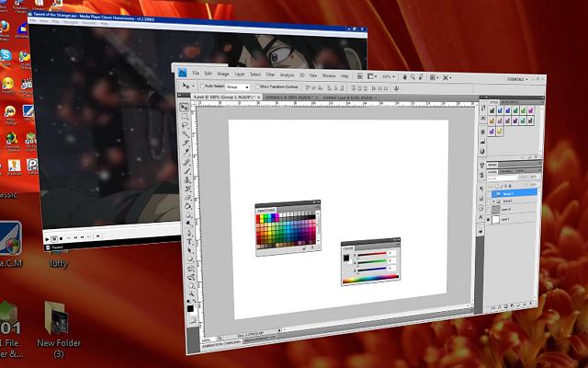Click the Photoshop Ps logo icon
Viewport: 588px width, 368px height.
(183, 73)
